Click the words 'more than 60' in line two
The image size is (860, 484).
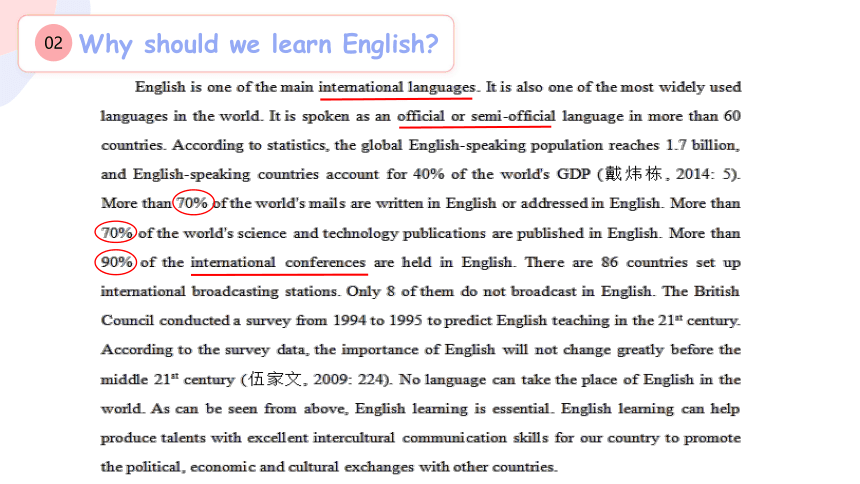point(694,116)
